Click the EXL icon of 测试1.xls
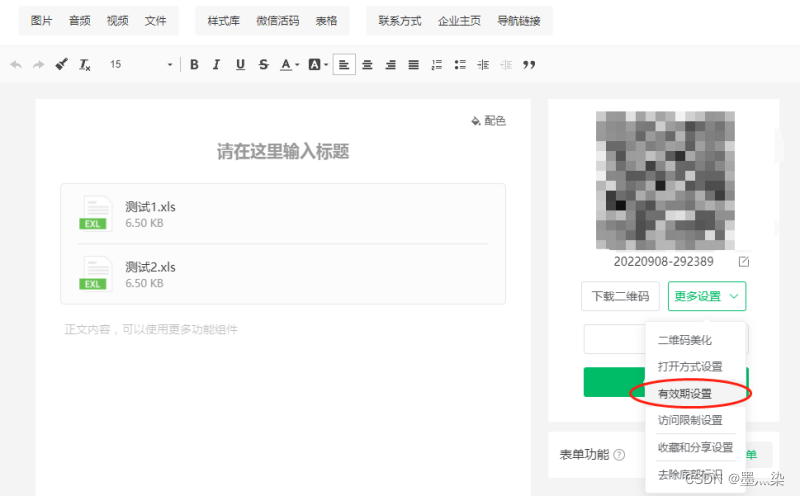The image size is (800, 496). point(95,214)
